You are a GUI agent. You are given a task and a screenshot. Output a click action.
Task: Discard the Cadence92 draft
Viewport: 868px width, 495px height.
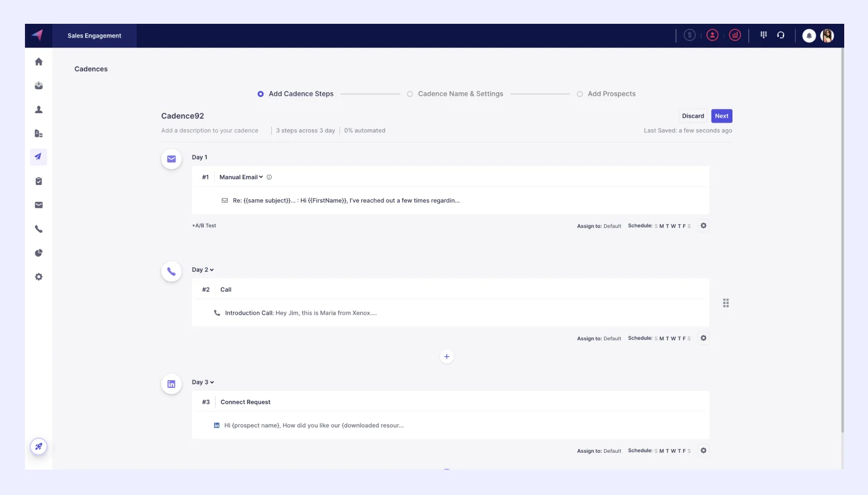[x=693, y=115]
